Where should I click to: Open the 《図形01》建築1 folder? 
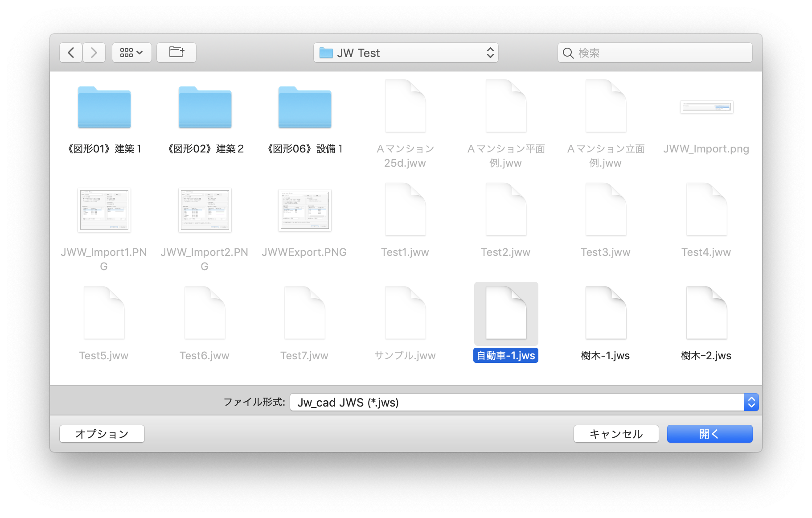pos(104,108)
